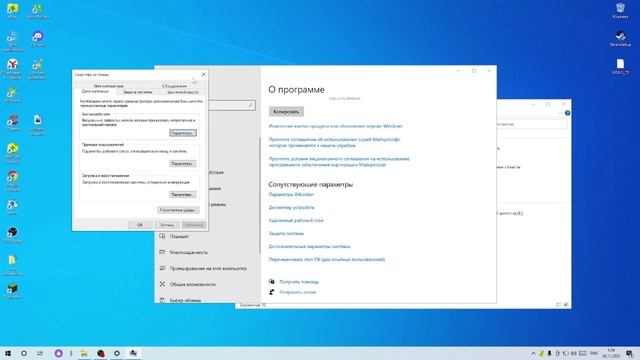640x360 pixels.
Task: Switch Explorer to details view icon in status bar
Action: 558,305
